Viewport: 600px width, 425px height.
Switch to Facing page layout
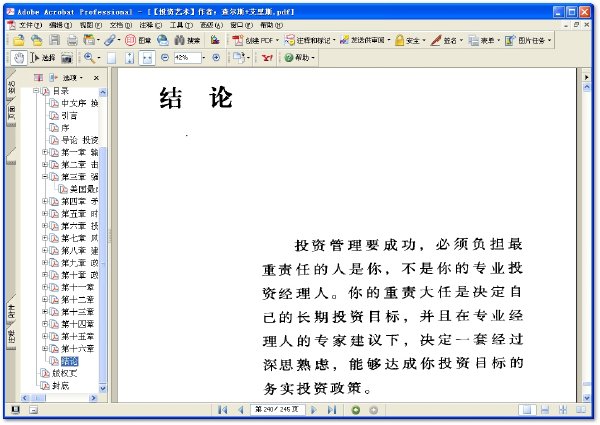[x=581, y=410]
